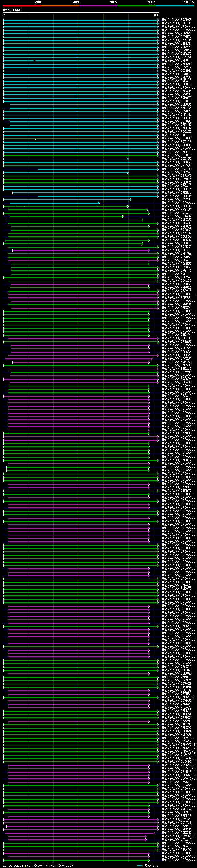Screen dimensions: 197x868
Task: Select the UniRef100_B8A812 label
Action: [176, 50]
